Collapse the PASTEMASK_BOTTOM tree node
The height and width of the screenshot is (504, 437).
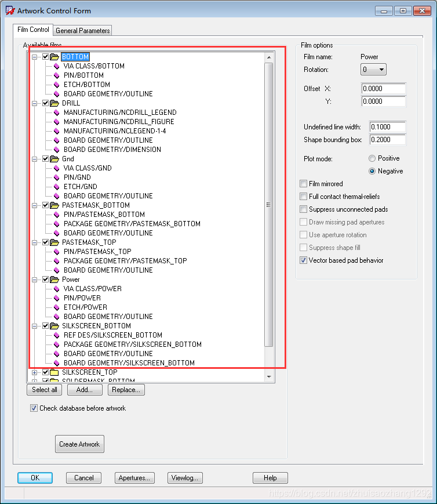(x=34, y=205)
